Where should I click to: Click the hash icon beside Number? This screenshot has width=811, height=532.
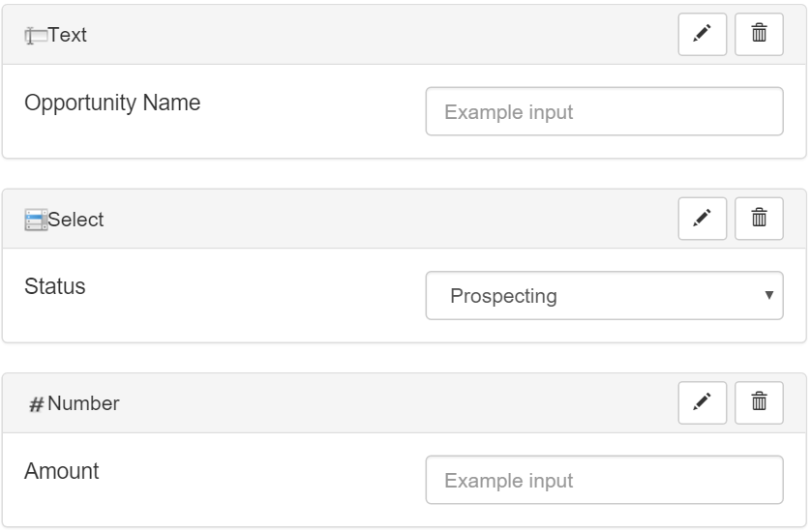coord(36,403)
